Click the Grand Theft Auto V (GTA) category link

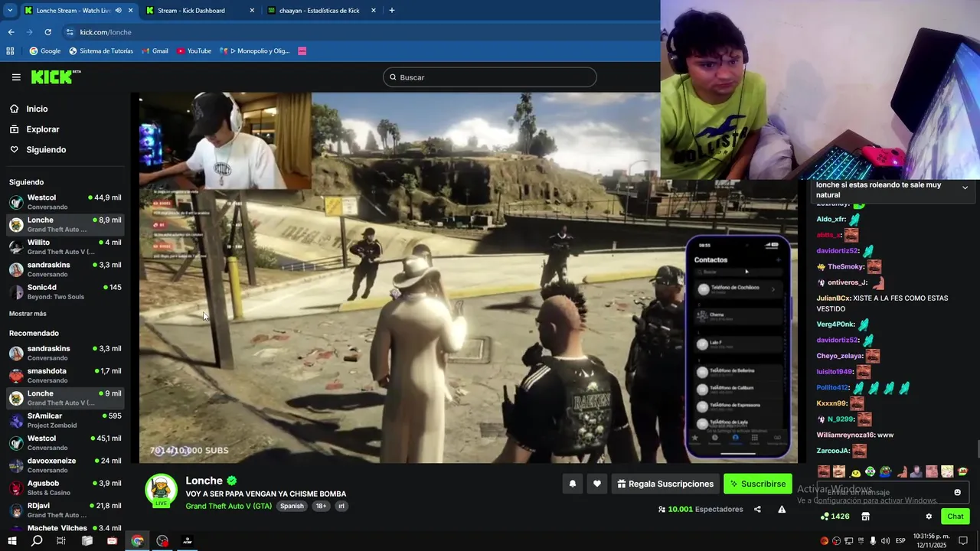(228, 506)
